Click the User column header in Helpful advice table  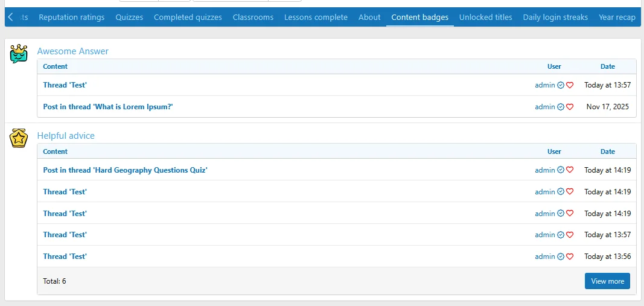tap(554, 151)
